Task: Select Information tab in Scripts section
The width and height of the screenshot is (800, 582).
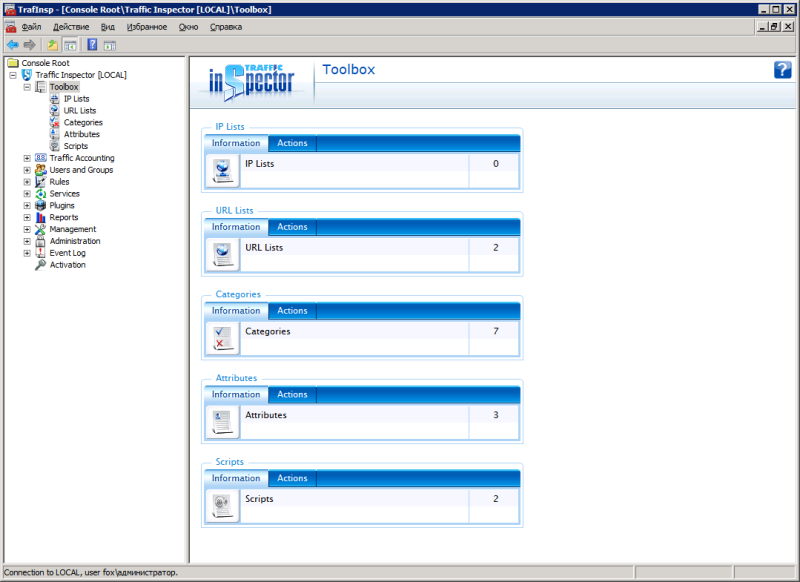Action: pos(236,478)
